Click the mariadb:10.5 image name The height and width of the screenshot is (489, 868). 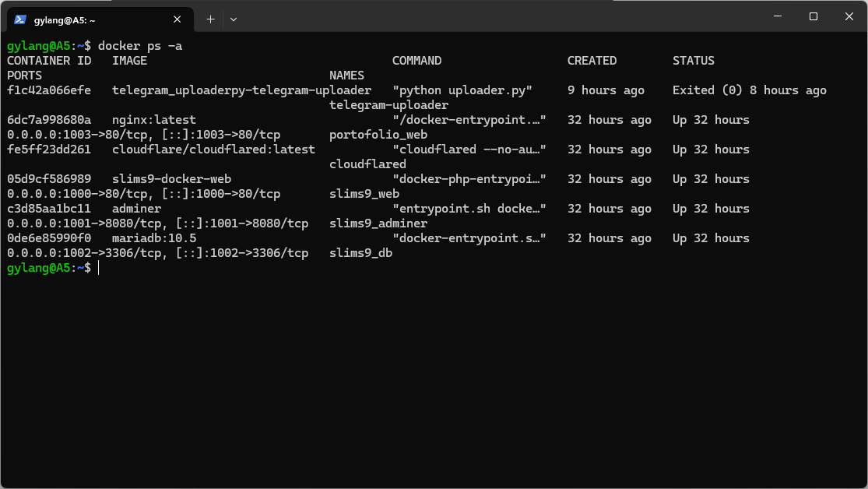(154, 238)
